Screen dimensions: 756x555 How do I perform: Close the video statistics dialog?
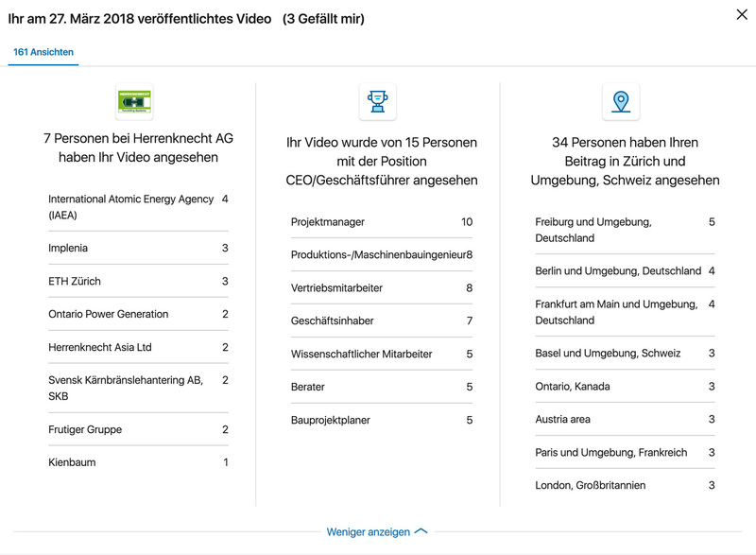point(742,14)
